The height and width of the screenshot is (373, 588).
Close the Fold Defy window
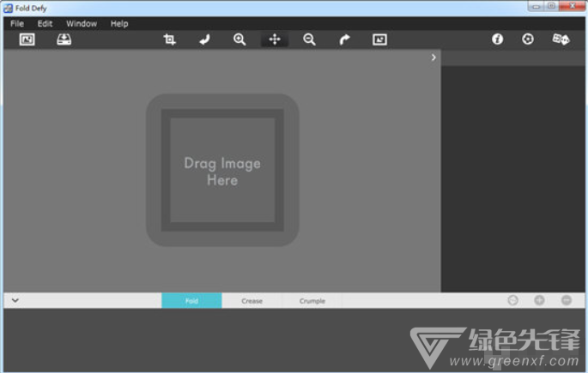click(x=573, y=6)
